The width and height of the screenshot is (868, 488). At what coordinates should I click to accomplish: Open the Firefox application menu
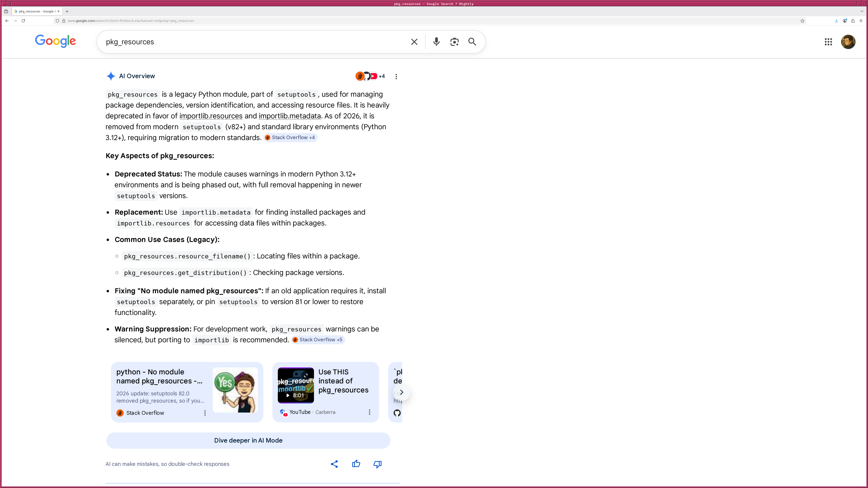[861, 21]
